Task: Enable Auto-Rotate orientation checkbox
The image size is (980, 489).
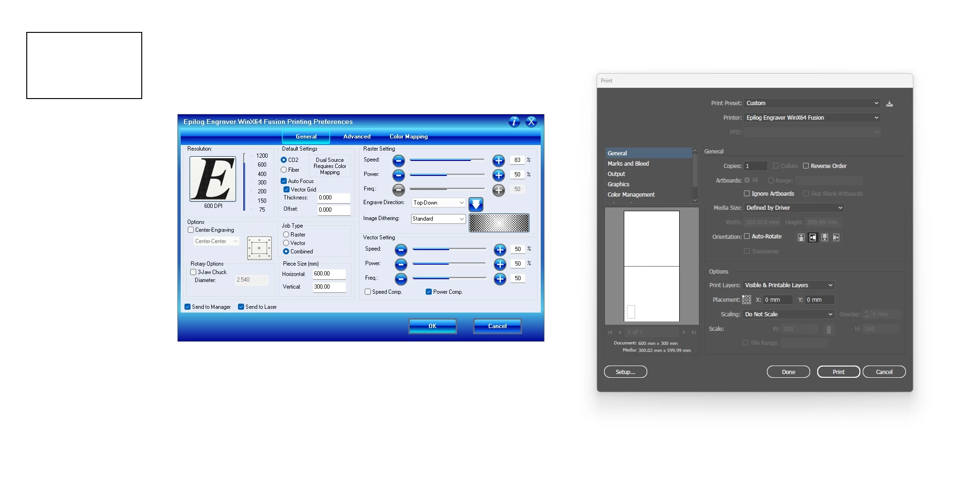Action: [747, 237]
